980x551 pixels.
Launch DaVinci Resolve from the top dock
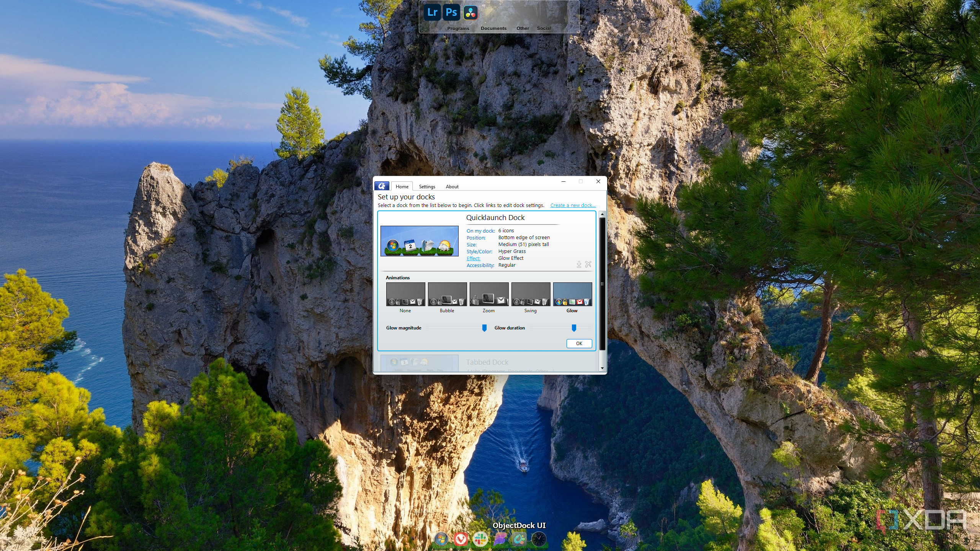pos(470,13)
